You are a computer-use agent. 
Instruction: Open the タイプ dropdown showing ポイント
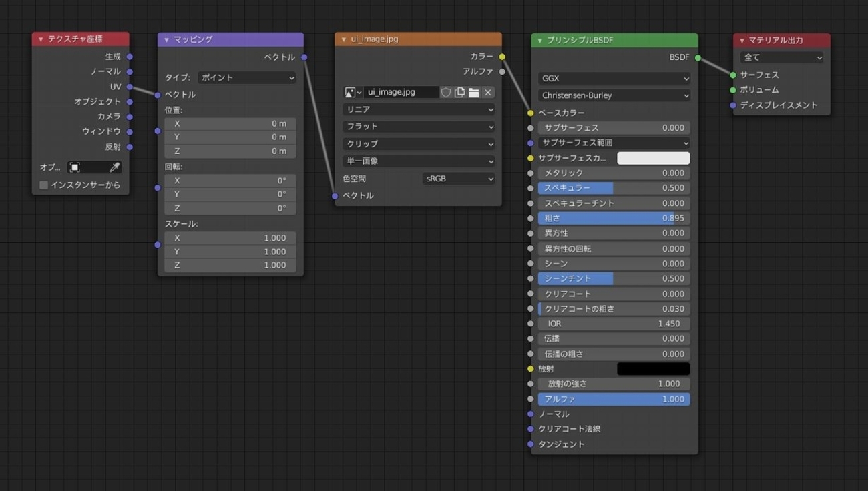(247, 78)
